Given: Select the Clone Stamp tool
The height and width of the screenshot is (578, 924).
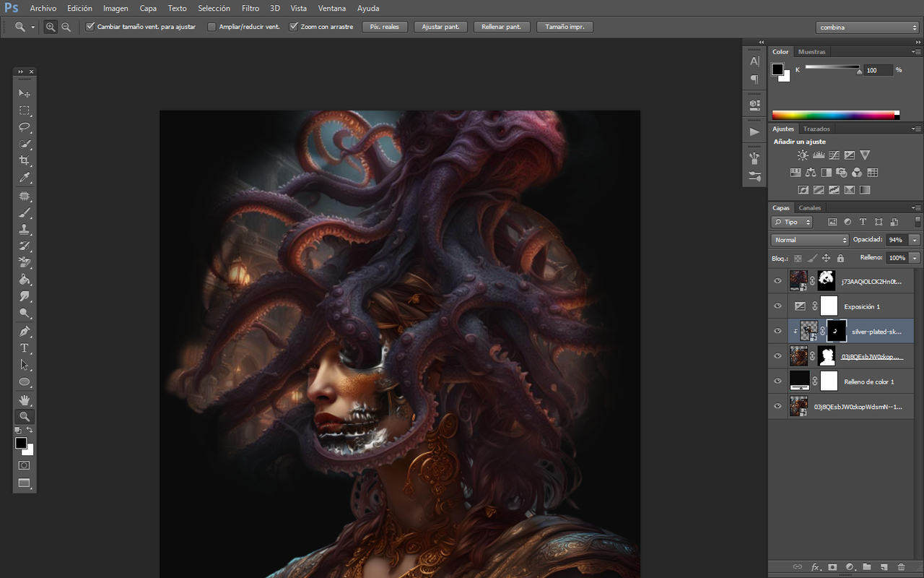Looking at the screenshot, I should point(25,230).
